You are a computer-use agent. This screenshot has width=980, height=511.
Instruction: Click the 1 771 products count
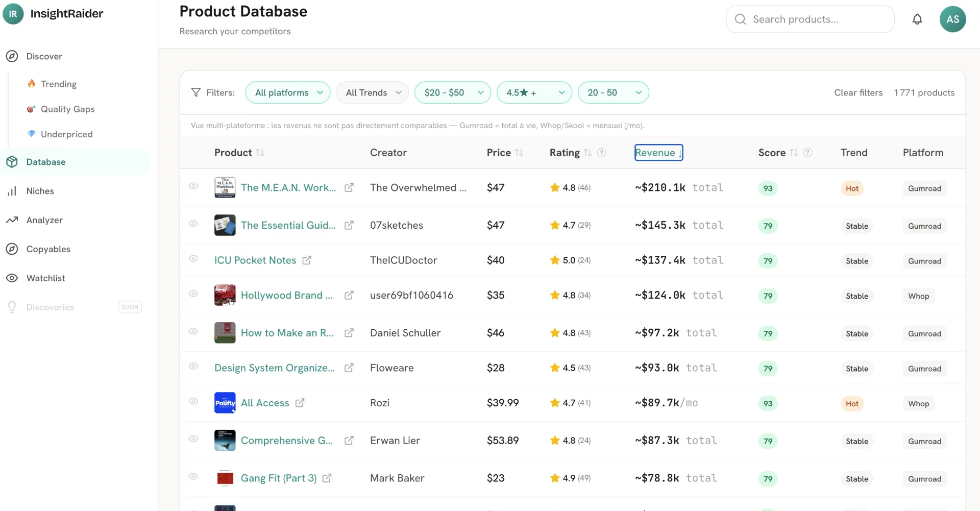click(x=924, y=92)
